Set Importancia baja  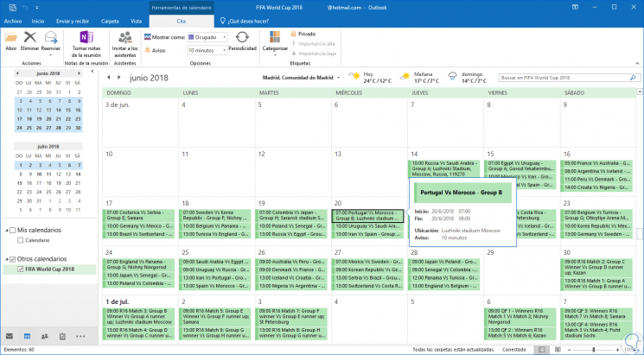pyautogui.click(x=314, y=54)
